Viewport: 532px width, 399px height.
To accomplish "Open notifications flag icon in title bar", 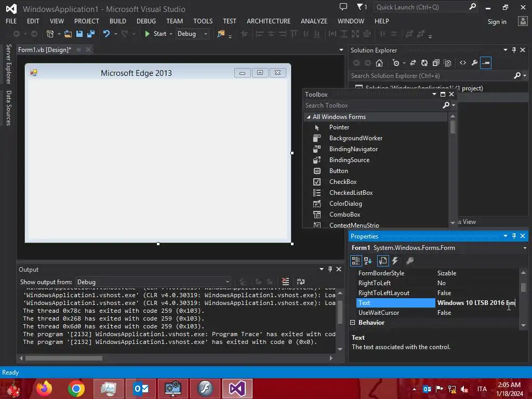I will [x=362, y=7].
